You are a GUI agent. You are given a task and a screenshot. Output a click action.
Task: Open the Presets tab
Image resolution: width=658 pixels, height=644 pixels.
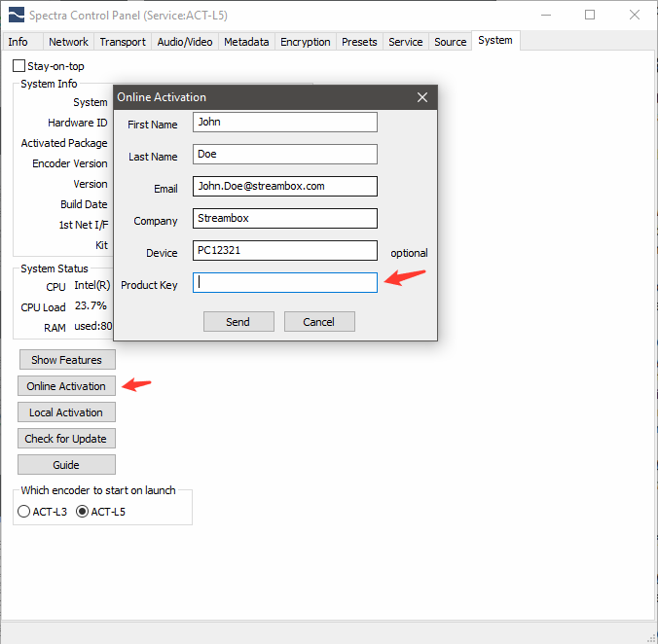tap(359, 42)
